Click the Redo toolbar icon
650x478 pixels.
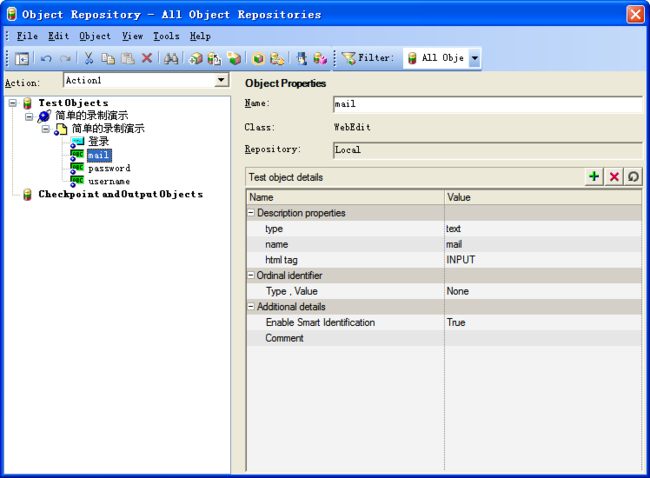(65, 58)
